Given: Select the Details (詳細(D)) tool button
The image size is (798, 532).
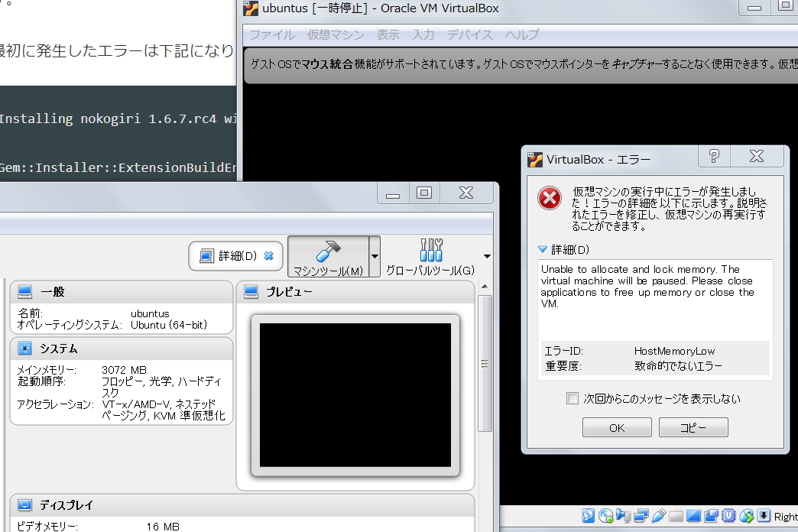Looking at the screenshot, I should tap(235, 255).
